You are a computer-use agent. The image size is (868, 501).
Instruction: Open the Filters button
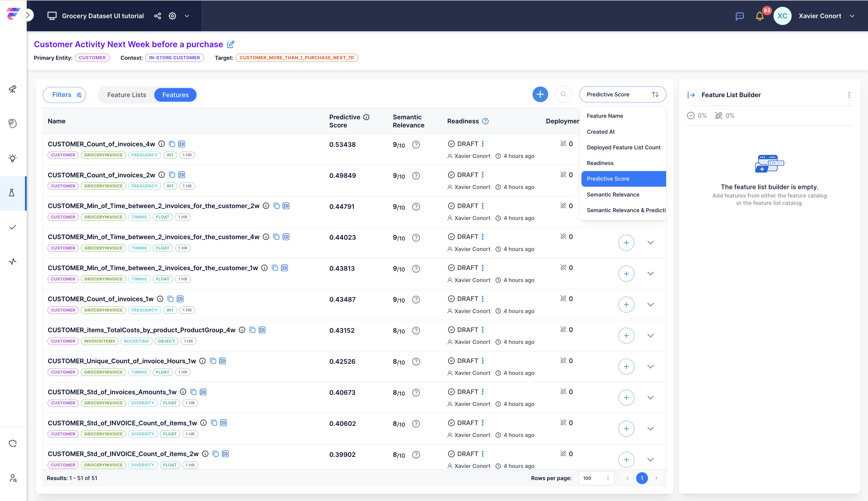pyautogui.click(x=64, y=95)
